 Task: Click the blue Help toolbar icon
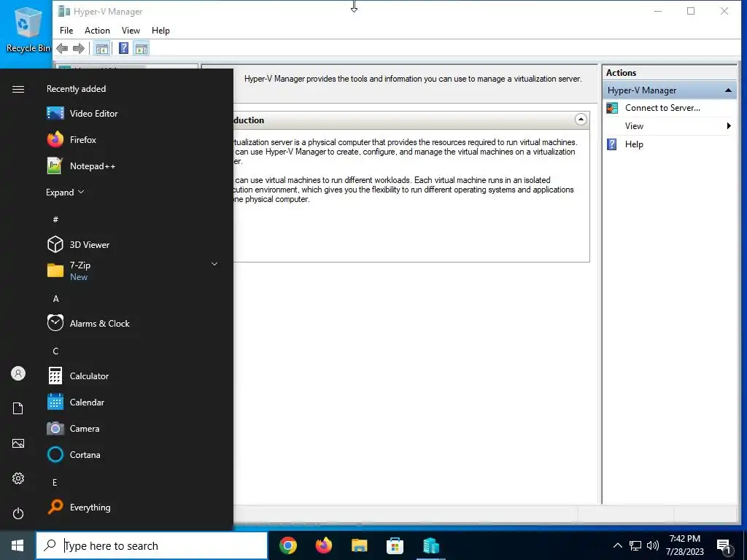click(x=123, y=48)
